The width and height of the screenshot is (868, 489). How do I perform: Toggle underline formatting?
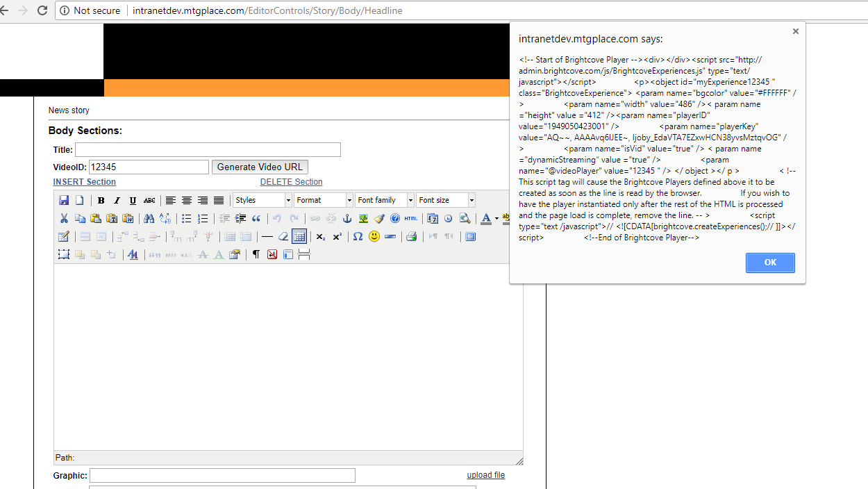click(133, 200)
